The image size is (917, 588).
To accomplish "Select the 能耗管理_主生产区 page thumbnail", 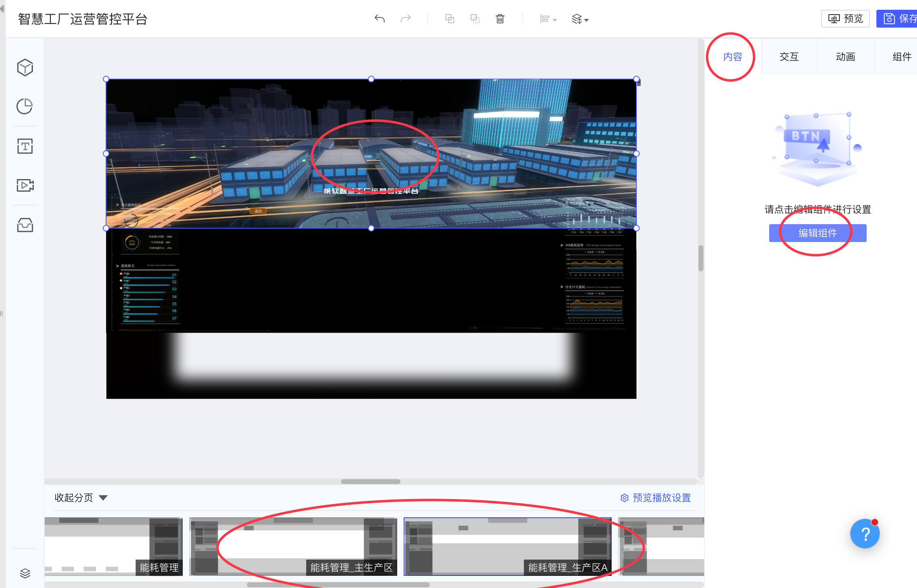I will coord(293,547).
